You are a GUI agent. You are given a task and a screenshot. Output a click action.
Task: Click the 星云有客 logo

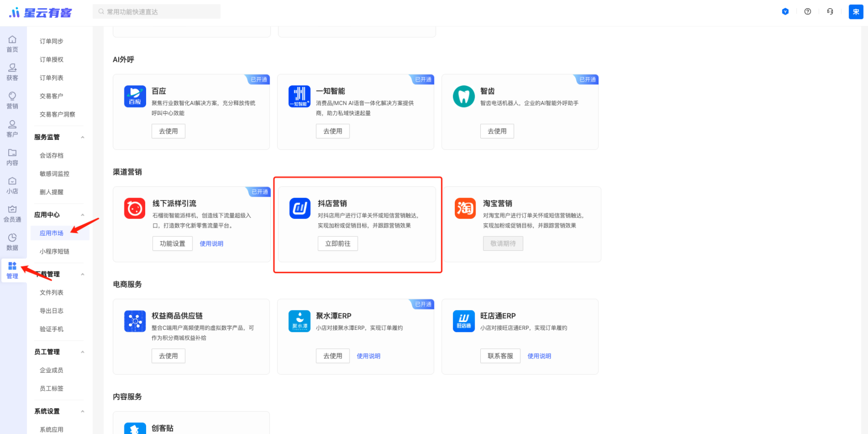pos(41,13)
